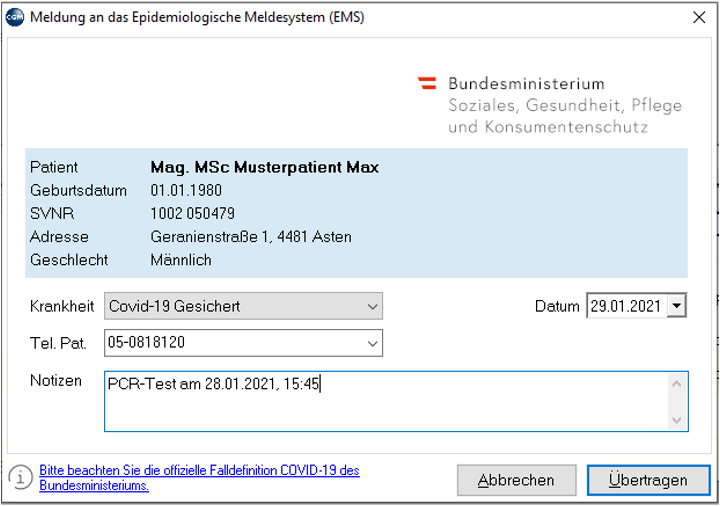Click the Austrian flag Bundesministerium logo

point(550,105)
